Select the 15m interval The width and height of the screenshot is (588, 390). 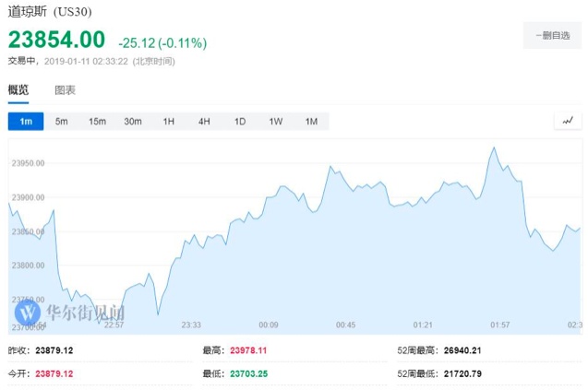97,122
